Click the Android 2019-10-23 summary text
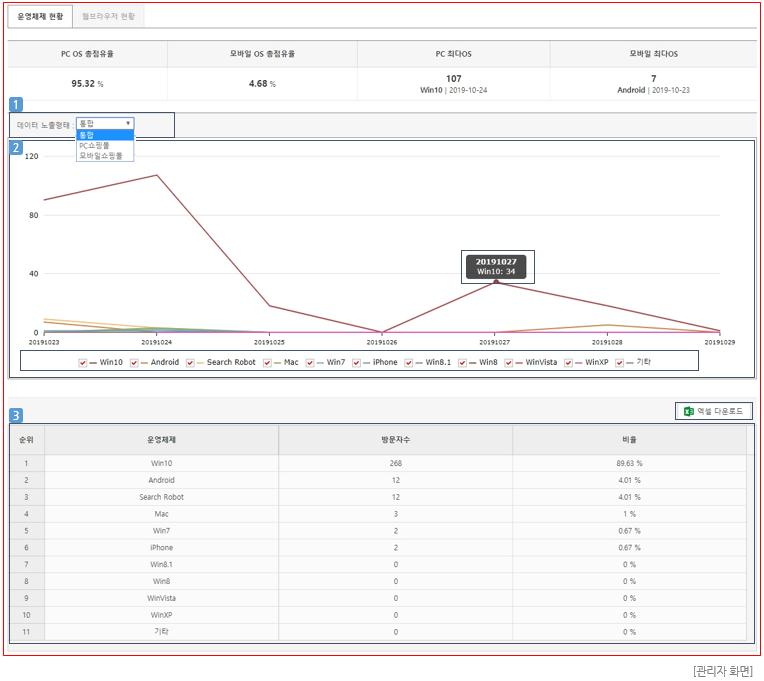 [x=653, y=90]
